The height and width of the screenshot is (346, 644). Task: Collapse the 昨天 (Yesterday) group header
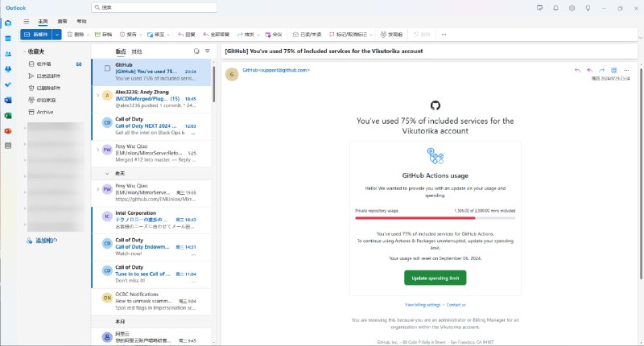(108, 173)
